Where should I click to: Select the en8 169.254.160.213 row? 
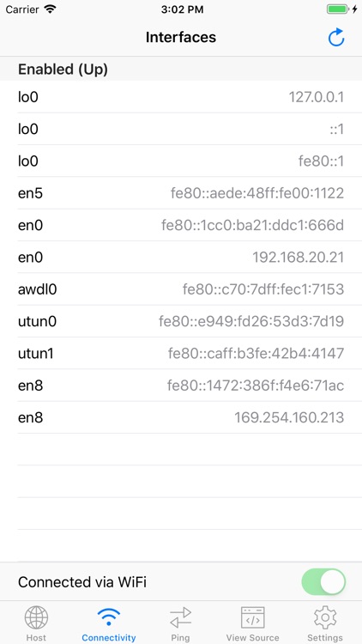tap(181, 417)
